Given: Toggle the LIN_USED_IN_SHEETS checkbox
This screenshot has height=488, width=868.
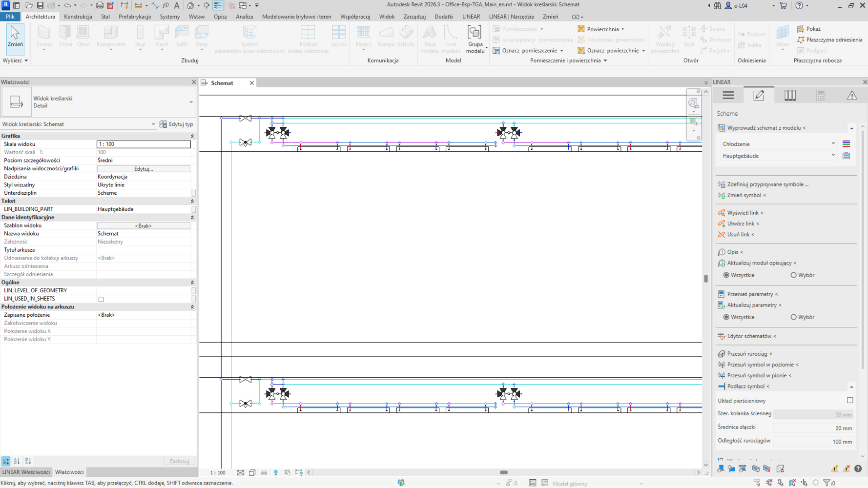Looking at the screenshot, I should pyautogui.click(x=101, y=299).
